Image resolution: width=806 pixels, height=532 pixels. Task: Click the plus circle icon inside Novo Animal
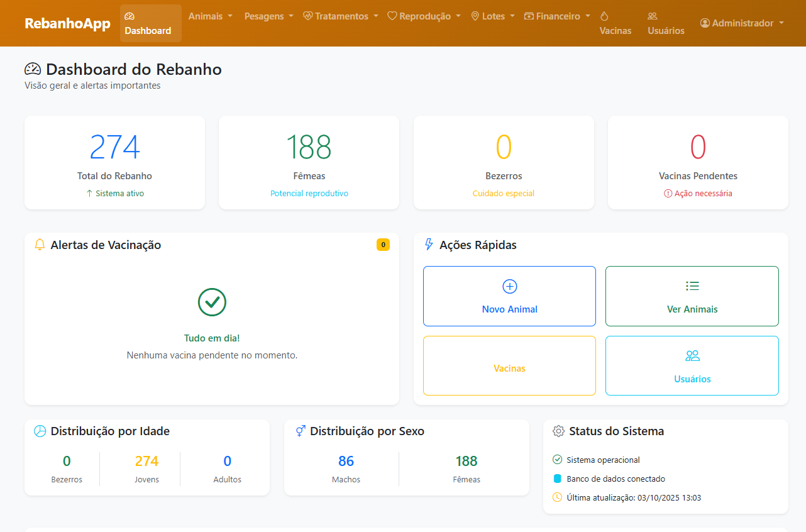click(509, 285)
